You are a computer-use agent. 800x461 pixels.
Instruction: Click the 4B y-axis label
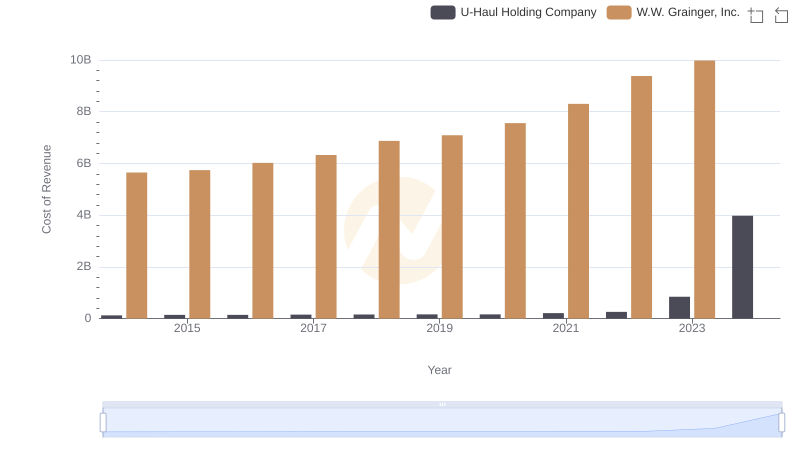[x=84, y=215]
